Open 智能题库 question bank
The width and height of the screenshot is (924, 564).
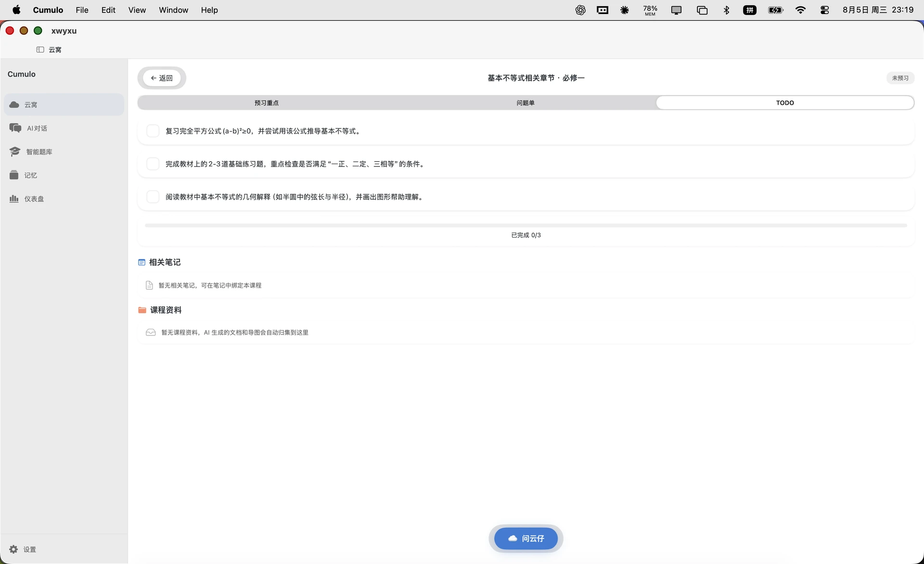pyautogui.click(x=64, y=152)
